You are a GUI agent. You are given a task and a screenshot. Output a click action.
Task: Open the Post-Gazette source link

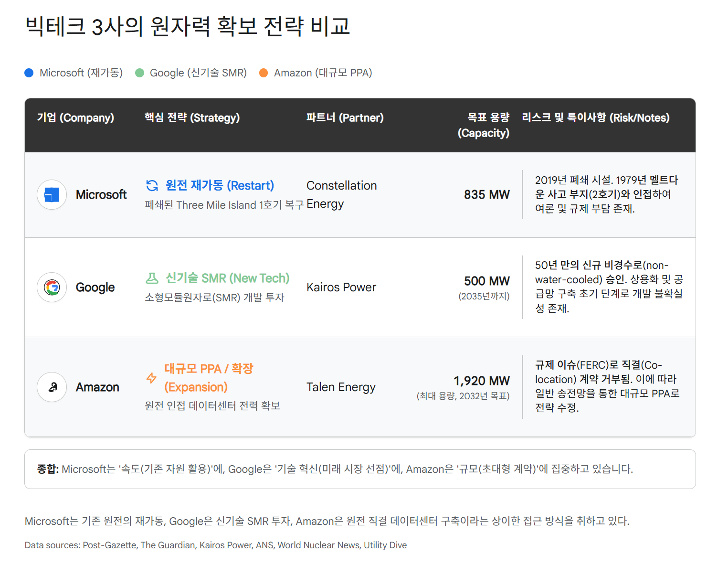pyautogui.click(x=109, y=545)
